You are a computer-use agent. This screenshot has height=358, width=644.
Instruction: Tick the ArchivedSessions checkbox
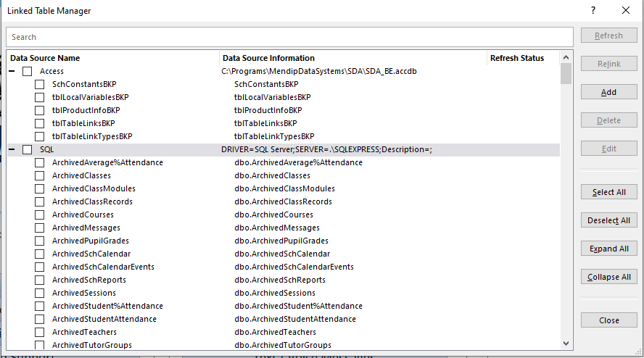[x=39, y=293]
